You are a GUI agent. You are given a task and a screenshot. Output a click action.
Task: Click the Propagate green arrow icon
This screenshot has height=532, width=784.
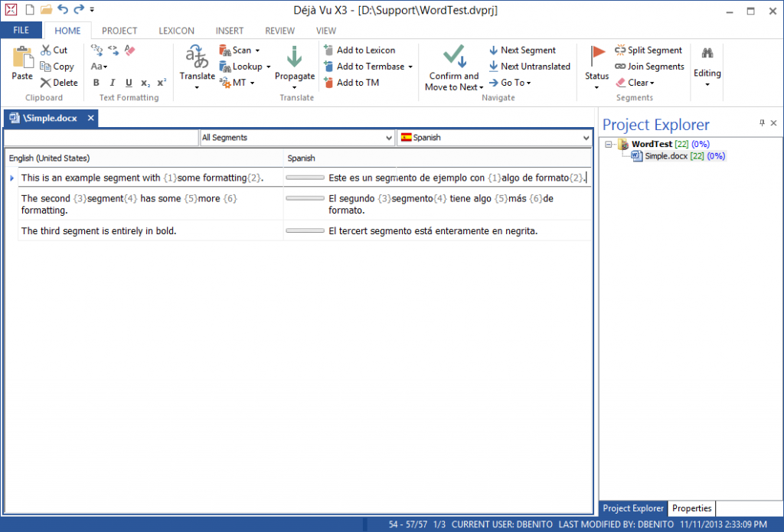[x=295, y=57]
